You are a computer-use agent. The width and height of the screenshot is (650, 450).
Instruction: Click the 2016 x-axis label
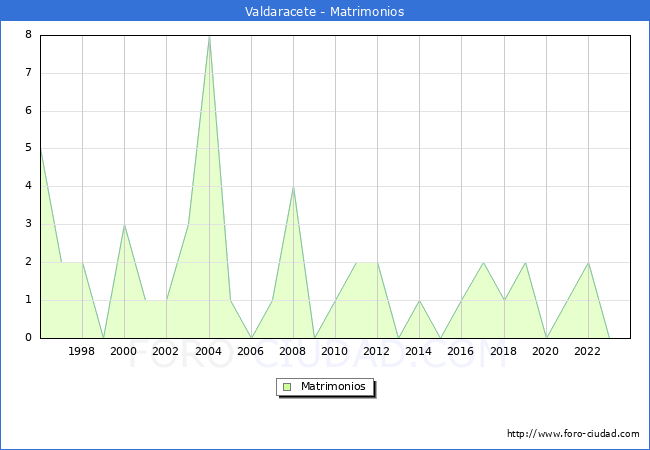click(460, 351)
